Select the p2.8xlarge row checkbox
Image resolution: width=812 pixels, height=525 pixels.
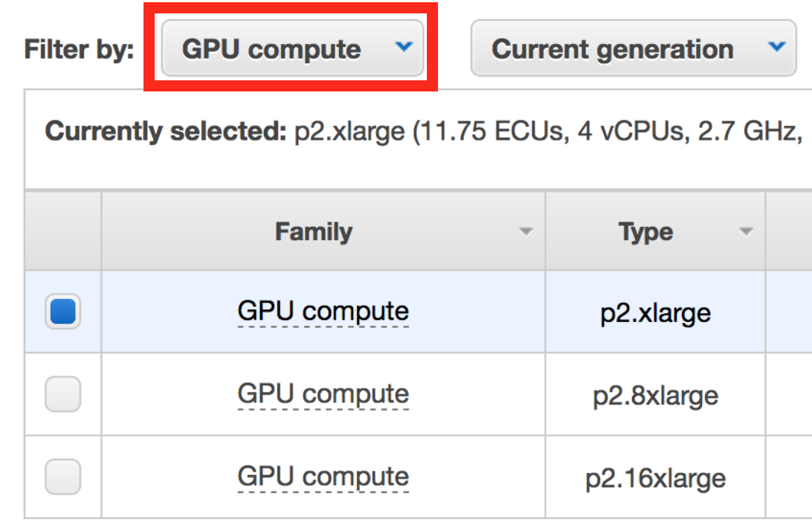tap(63, 394)
